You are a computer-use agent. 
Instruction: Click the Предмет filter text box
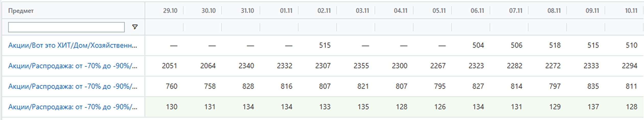pyautogui.click(x=66, y=27)
